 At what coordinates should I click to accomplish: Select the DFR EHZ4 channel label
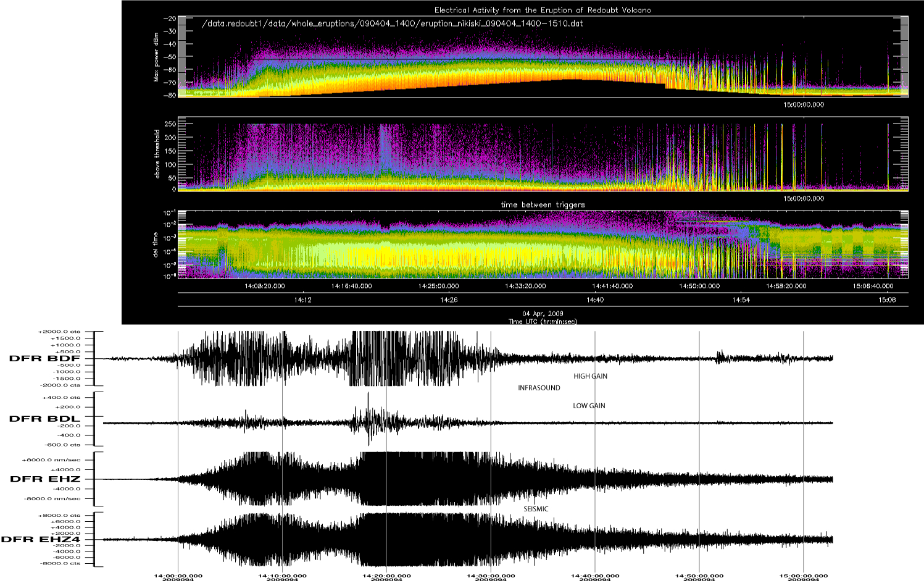pos(41,539)
